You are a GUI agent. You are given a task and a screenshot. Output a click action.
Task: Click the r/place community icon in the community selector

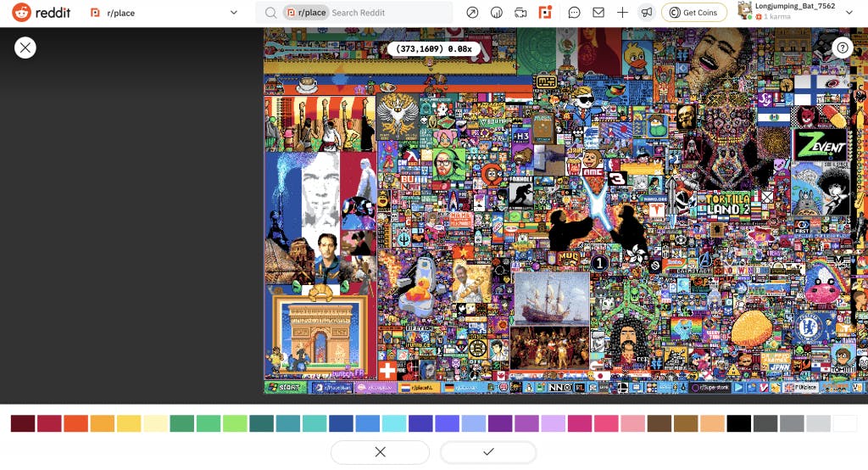pyautogui.click(x=95, y=12)
